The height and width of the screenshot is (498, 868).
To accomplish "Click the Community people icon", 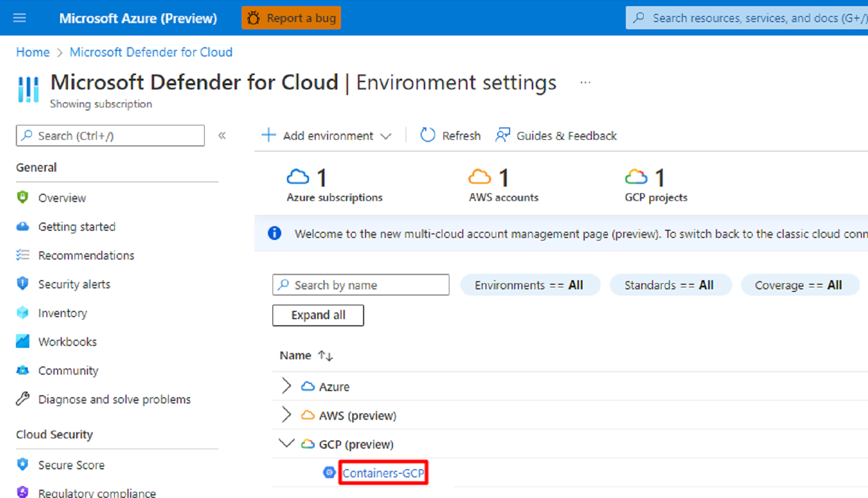I will tap(23, 370).
